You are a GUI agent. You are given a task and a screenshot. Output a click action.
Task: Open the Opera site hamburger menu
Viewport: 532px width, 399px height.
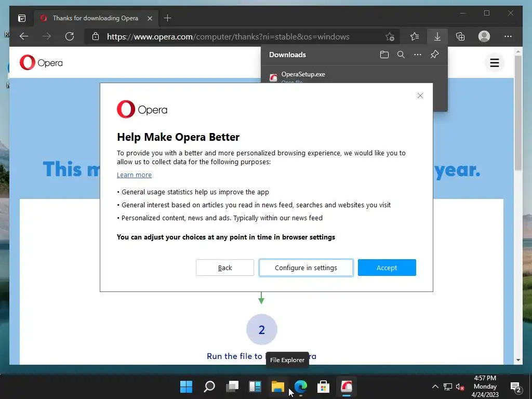(x=495, y=63)
